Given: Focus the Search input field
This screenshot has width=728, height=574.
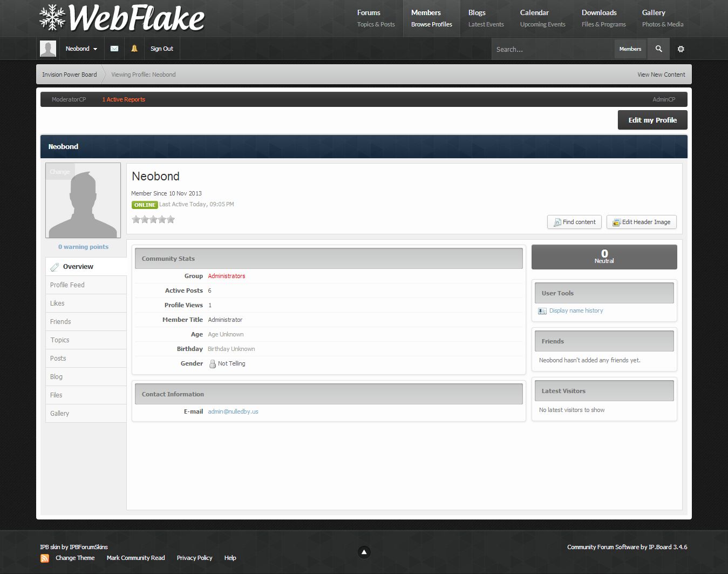Looking at the screenshot, I should click(x=553, y=49).
